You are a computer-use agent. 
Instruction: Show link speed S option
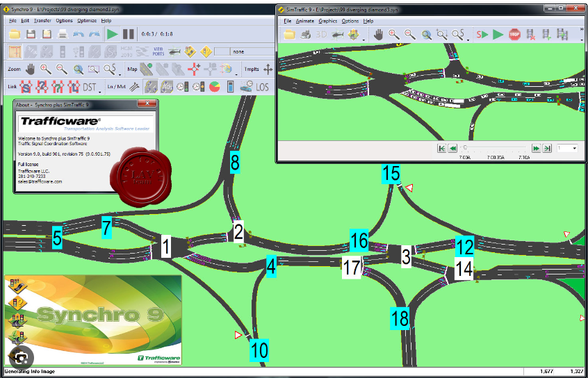coord(25,87)
